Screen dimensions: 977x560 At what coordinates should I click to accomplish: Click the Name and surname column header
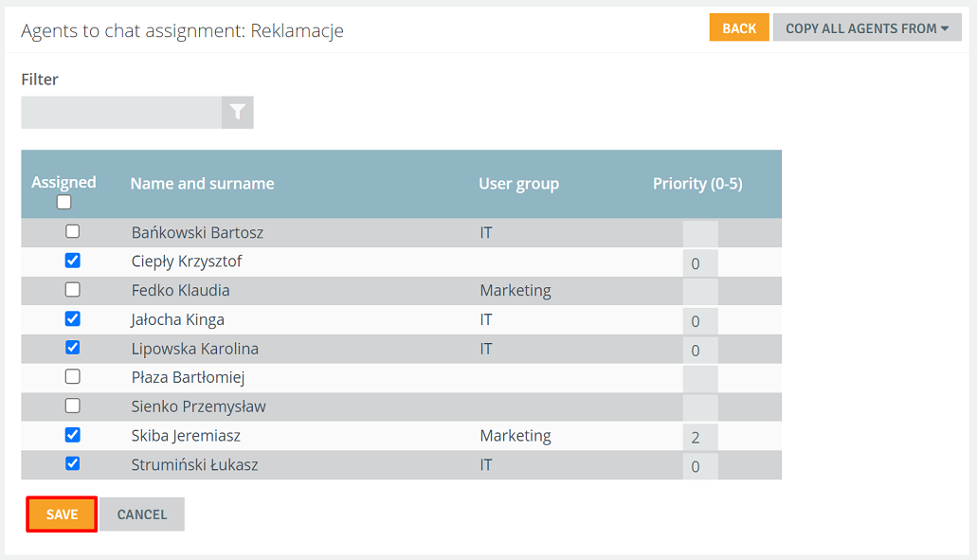(x=202, y=184)
